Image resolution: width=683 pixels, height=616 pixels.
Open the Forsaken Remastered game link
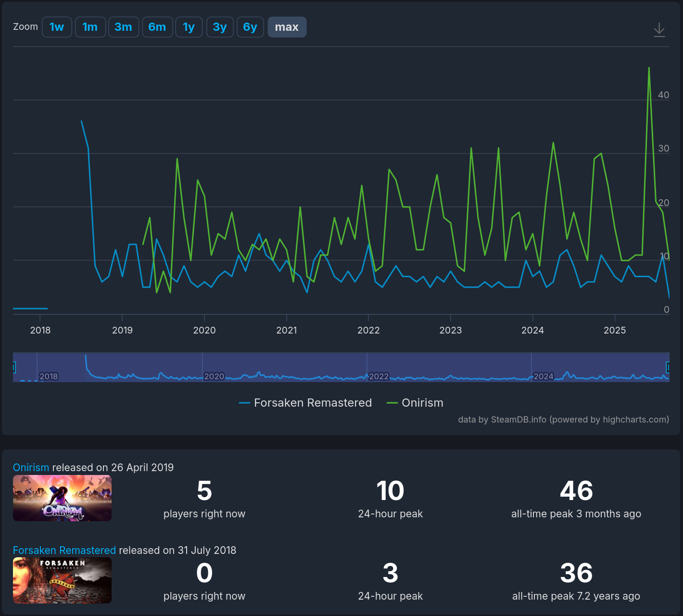click(64, 550)
